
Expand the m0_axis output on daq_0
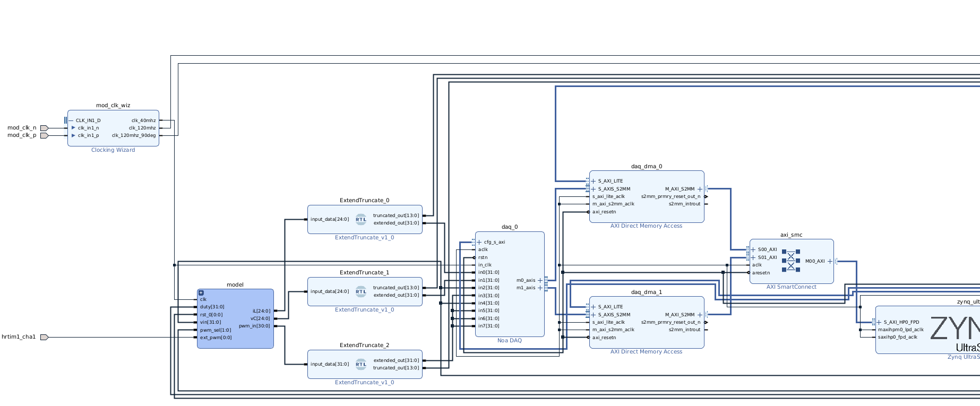540,280
